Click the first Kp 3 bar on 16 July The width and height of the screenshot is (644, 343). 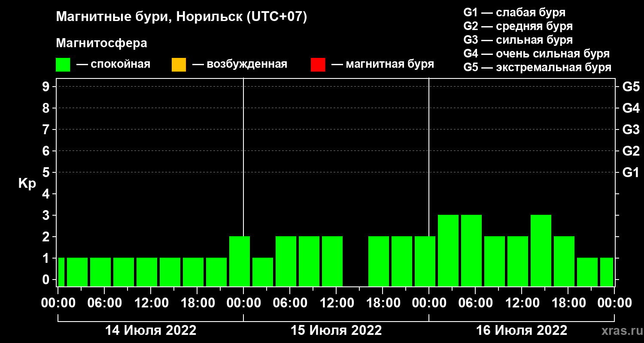pyautogui.click(x=448, y=250)
